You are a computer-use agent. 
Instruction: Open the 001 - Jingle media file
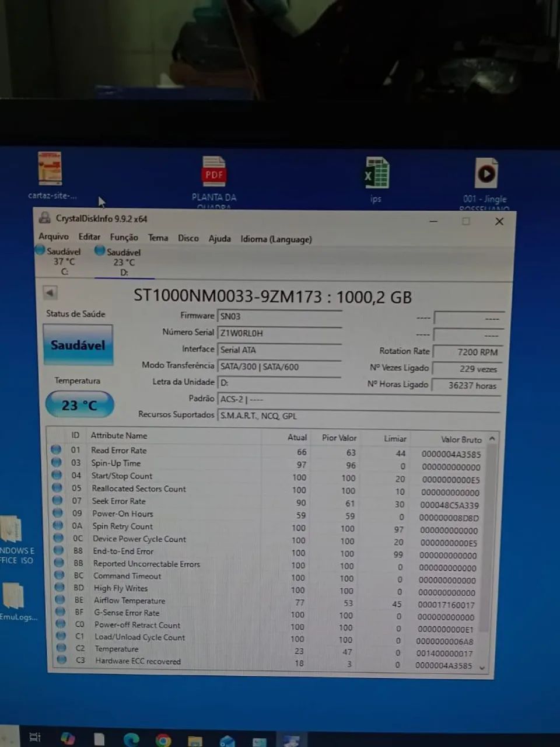487,173
